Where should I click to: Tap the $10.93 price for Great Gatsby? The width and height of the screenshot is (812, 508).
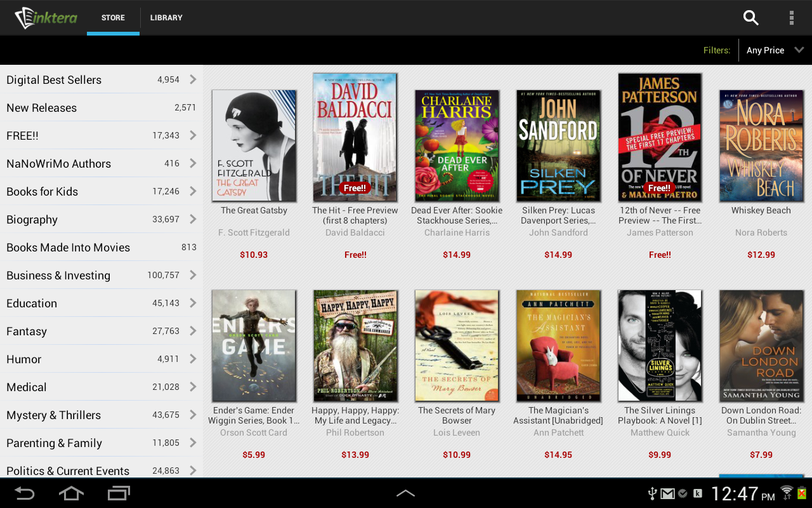[254, 255]
